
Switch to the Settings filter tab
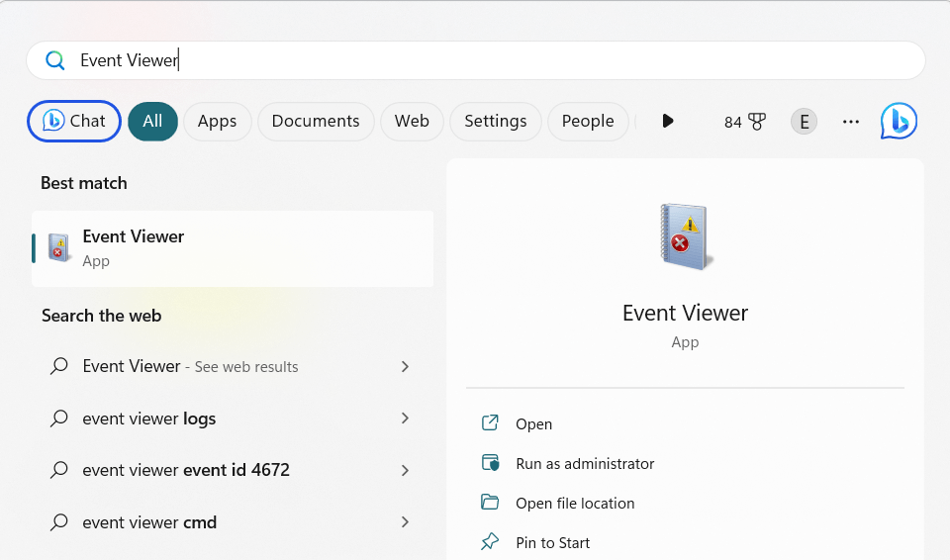click(495, 121)
